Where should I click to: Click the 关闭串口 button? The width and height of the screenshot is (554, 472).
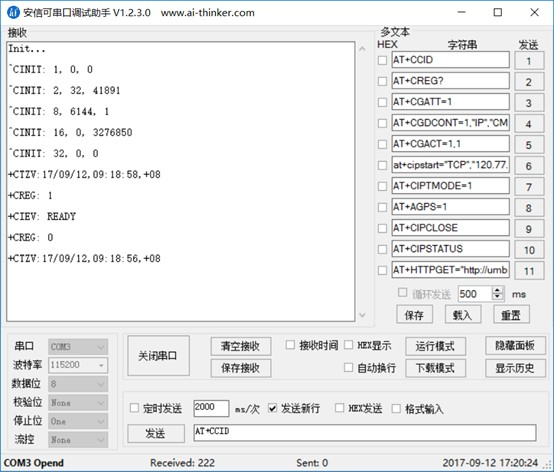pos(158,356)
